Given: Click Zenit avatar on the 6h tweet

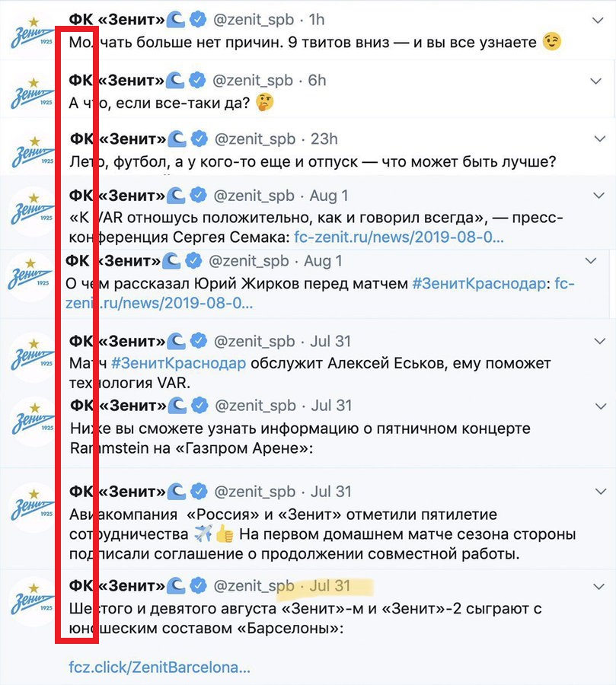Looking at the screenshot, I should pos(31,94).
